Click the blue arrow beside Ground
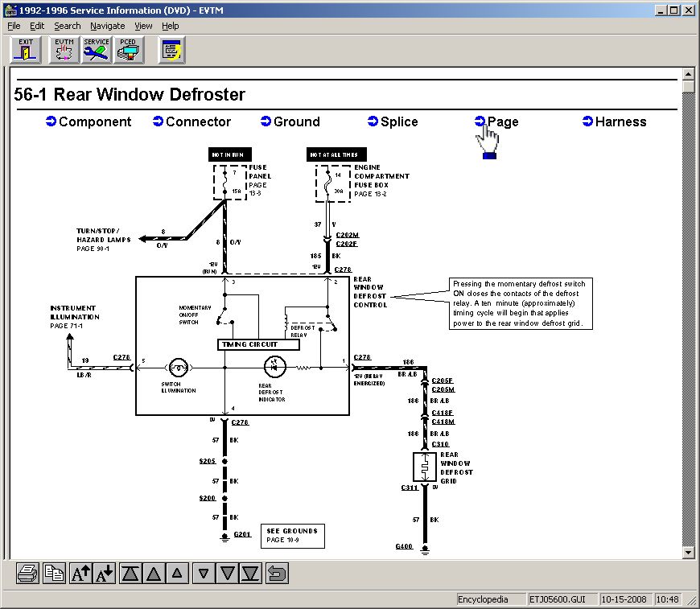 (x=266, y=121)
